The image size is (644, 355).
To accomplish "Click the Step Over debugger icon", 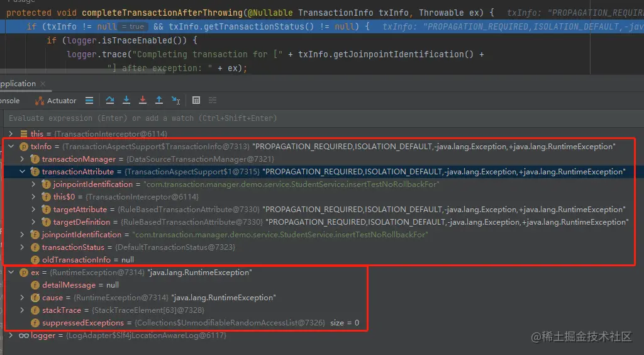I will tap(109, 100).
